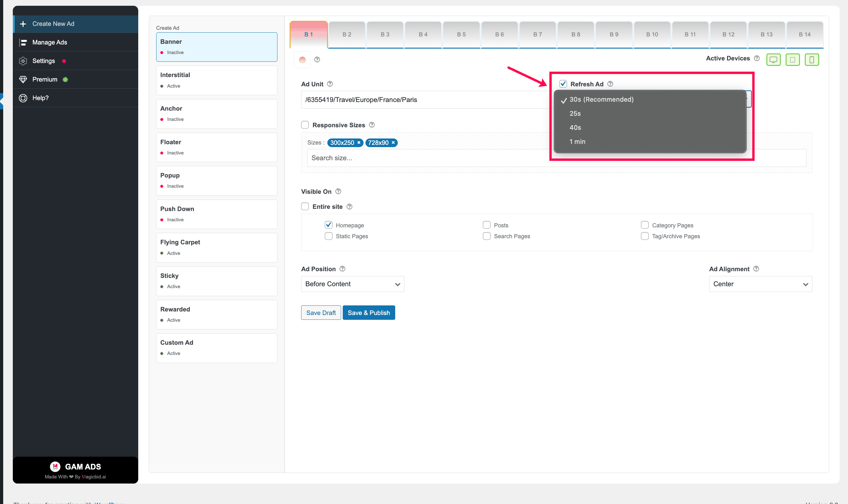Choose the 30s (Recommended) option
The width and height of the screenshot is (848, 504).
point(650,99)
